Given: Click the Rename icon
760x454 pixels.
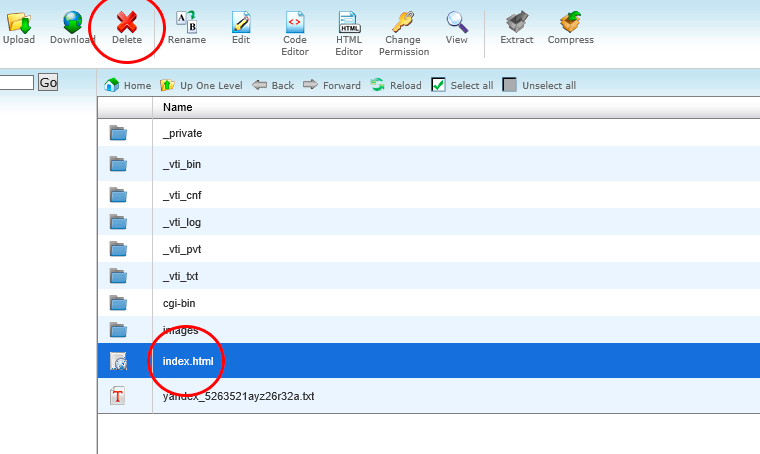Looking at the screenshot, I should coord(187,22).
